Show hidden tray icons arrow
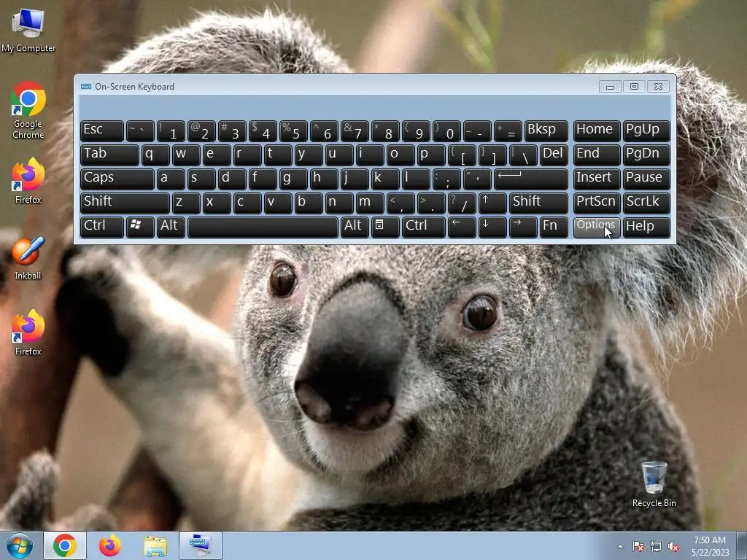 point(620,546)
